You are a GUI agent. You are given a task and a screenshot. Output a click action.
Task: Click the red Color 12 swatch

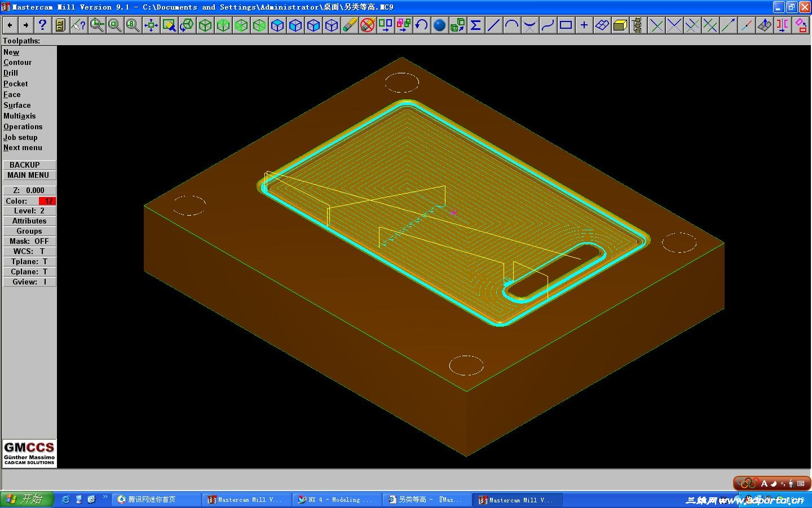pyautogui.click(x=47, y=201)
